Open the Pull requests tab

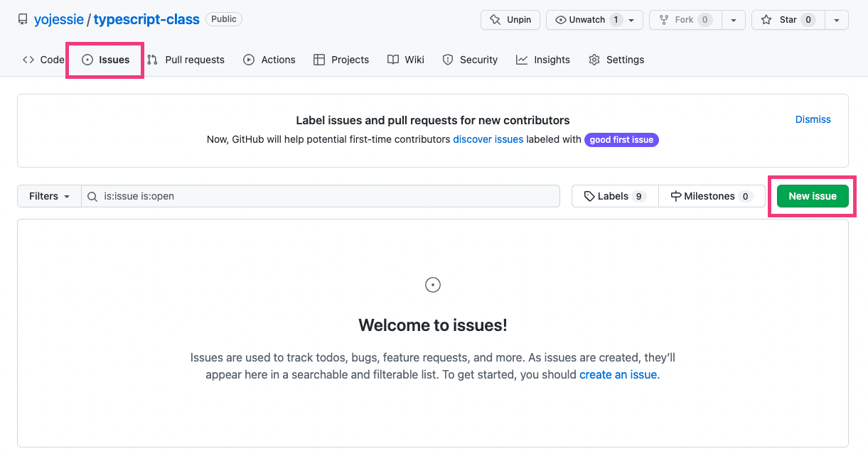[186, 60]
